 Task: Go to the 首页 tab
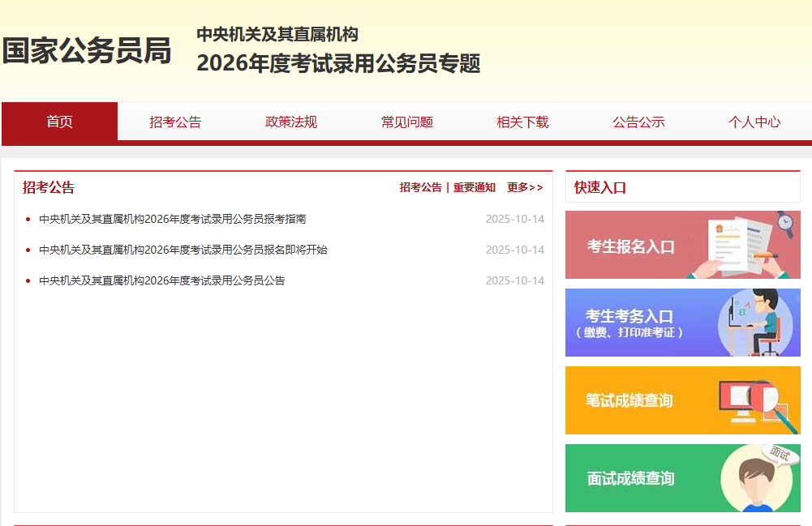tap(59, 122)
